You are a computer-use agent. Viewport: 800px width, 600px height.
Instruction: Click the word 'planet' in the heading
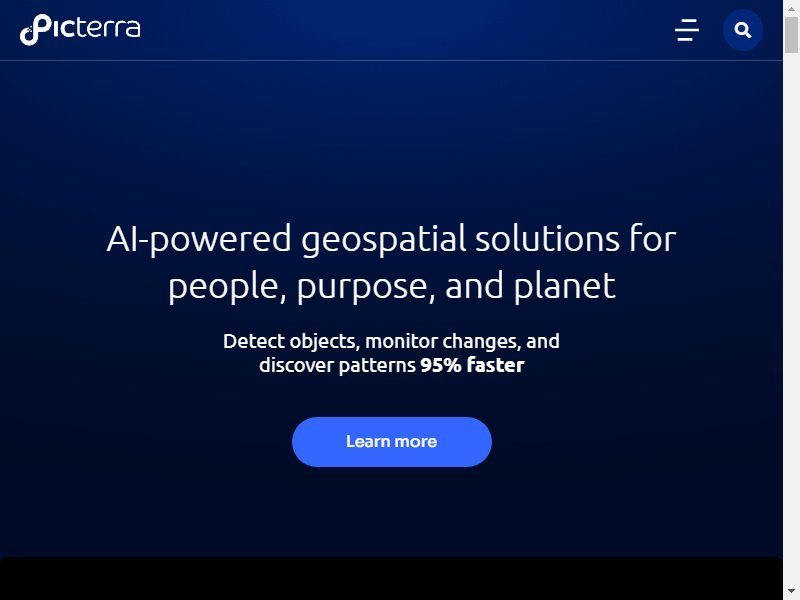[x=564, y=286]
